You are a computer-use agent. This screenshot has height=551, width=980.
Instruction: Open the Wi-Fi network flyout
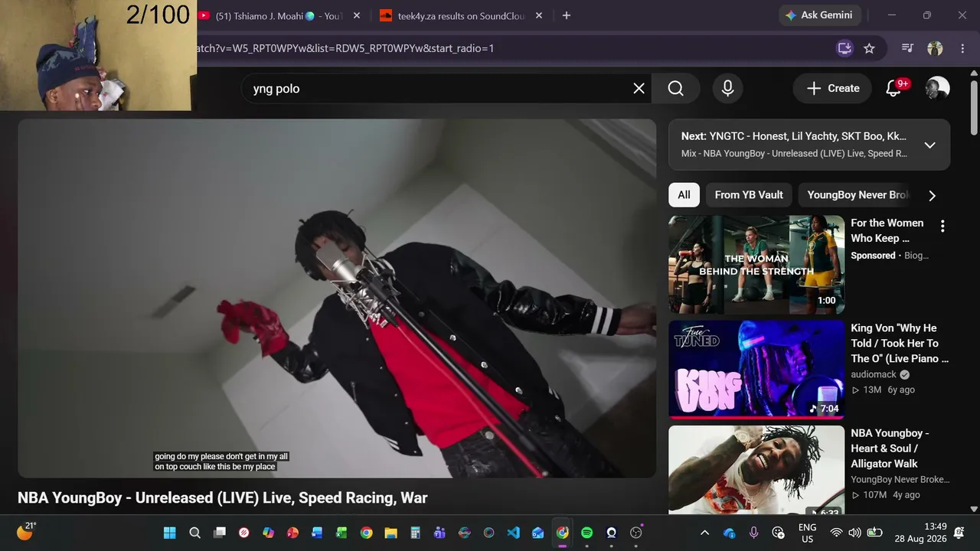coord(836,533)
